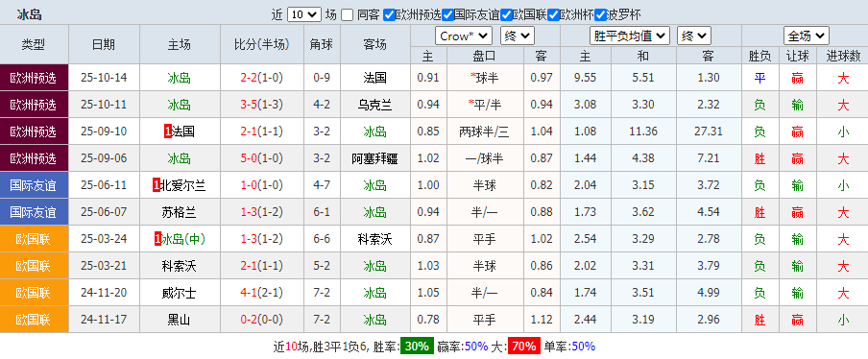Screen dimensions: 868x359
Task: Open away team 科索沃 on 25-03-24
Action: click(x=375, y=240)
